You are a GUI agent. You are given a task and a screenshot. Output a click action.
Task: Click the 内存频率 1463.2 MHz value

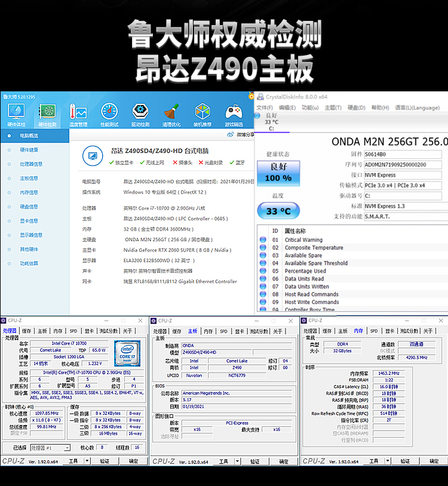click(x=389, y=373)
